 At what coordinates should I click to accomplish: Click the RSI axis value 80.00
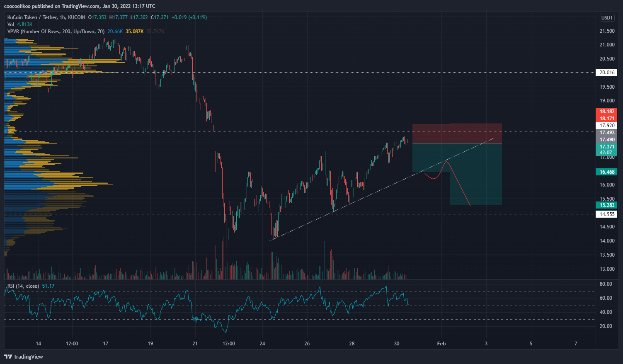pyautogui.click(x=606, y=284)
